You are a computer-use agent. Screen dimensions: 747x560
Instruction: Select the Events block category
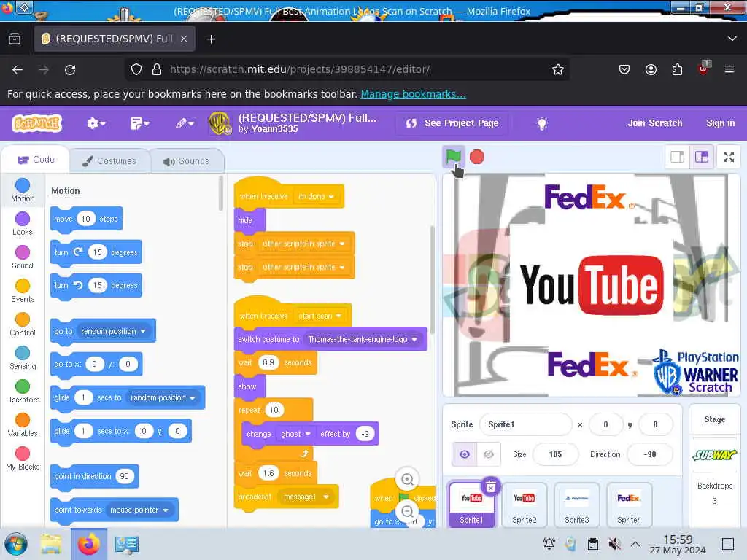pos(23,290)
